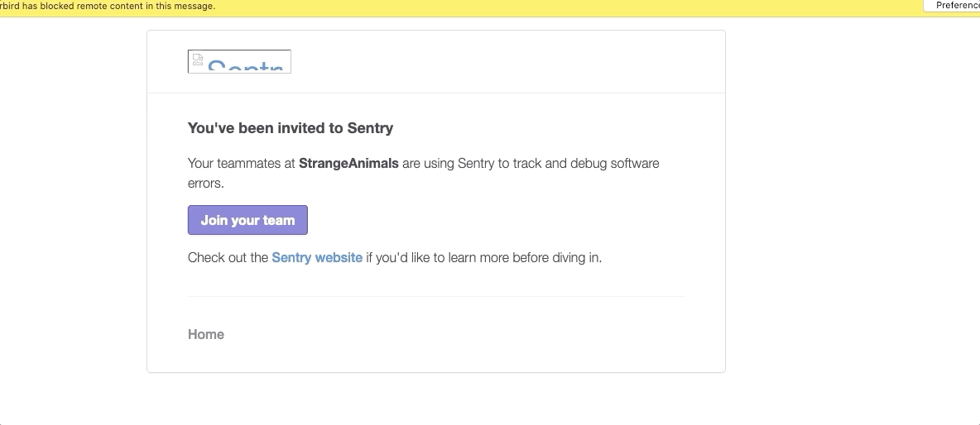Click the Join your team button

(247, 220)
